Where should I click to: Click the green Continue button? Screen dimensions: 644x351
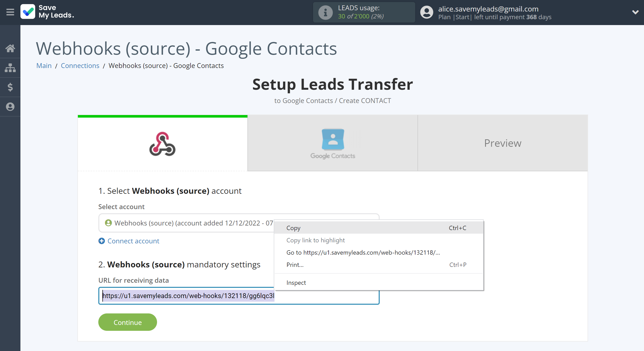click(127, 322)
